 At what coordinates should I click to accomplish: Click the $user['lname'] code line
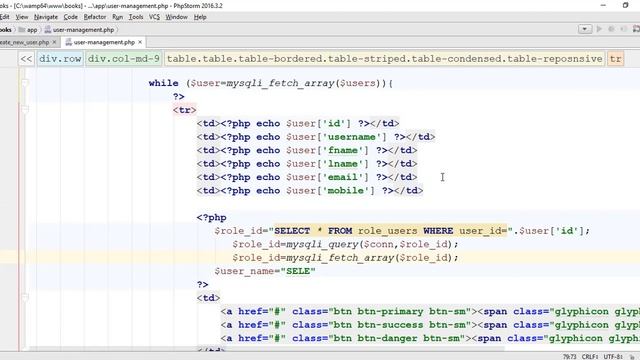pyautogui.click(x=307, y=164)
